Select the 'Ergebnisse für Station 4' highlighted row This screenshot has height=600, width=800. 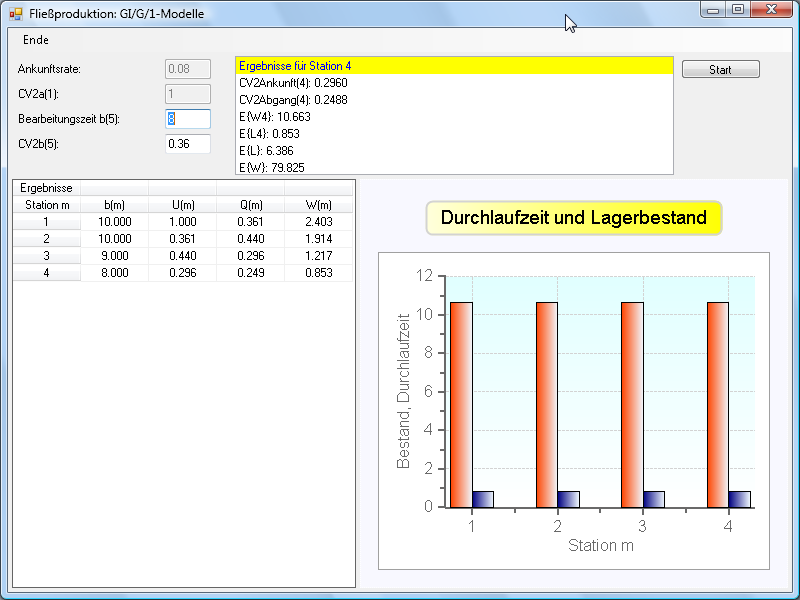(454, 66)
